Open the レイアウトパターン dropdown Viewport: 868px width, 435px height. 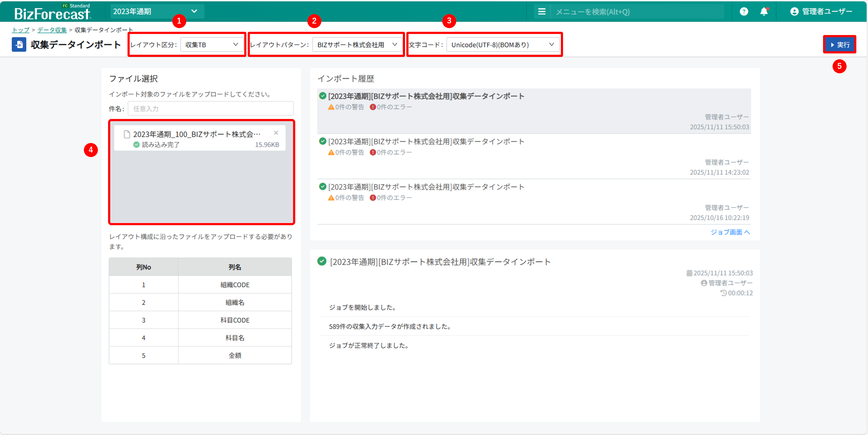click(357, 45)
